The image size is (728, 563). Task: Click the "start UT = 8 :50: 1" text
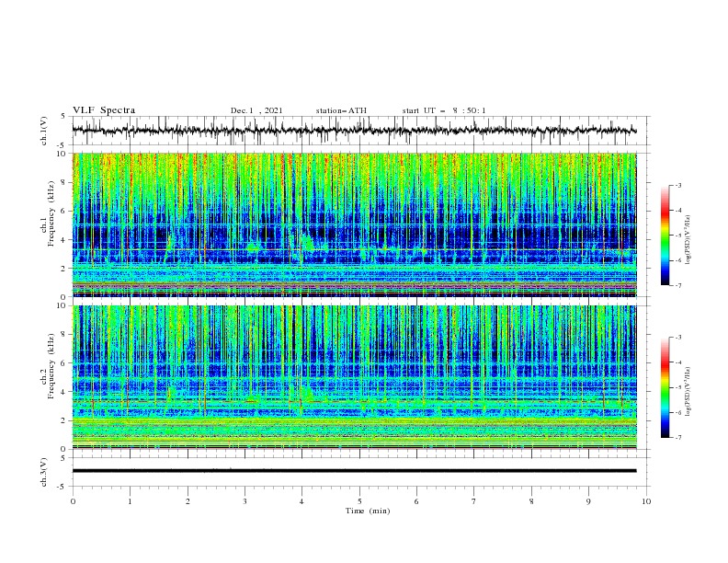[444, 110]
